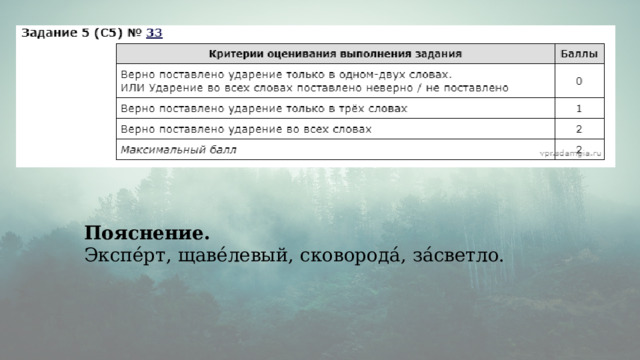Viewport: 640px width, 360px height.
Task: Select the 'Критерии оценивания выполнения задания' header
Action: pyautogui.click(x=335, y=54)
